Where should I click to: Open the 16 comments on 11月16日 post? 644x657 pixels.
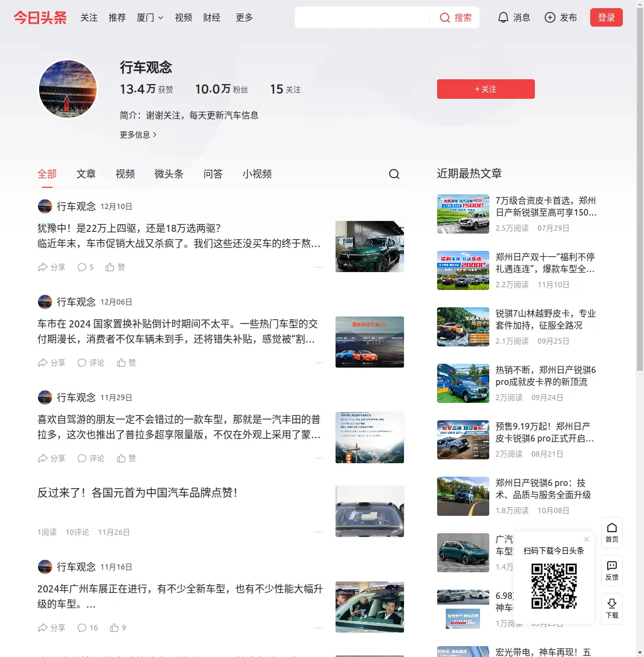coord(87,628)
